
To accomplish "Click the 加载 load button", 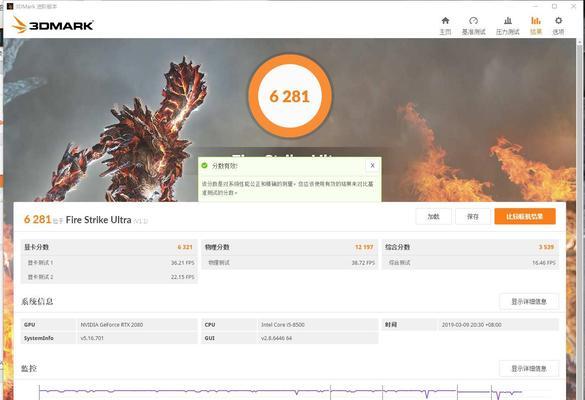I will click(x=434, y=216).
